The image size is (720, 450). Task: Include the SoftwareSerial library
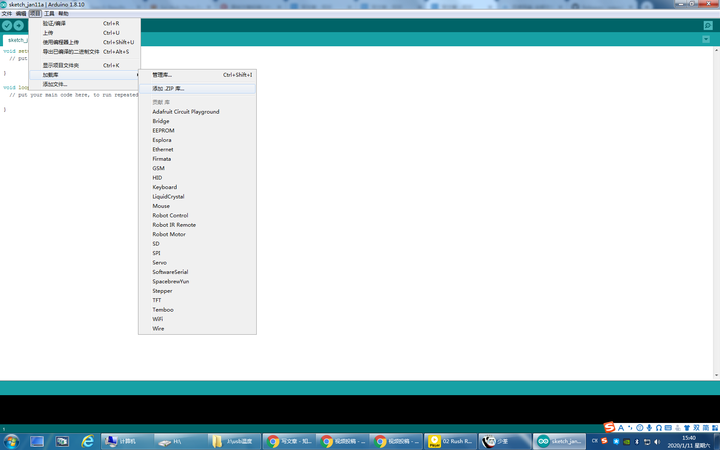[x=197, y=272]
